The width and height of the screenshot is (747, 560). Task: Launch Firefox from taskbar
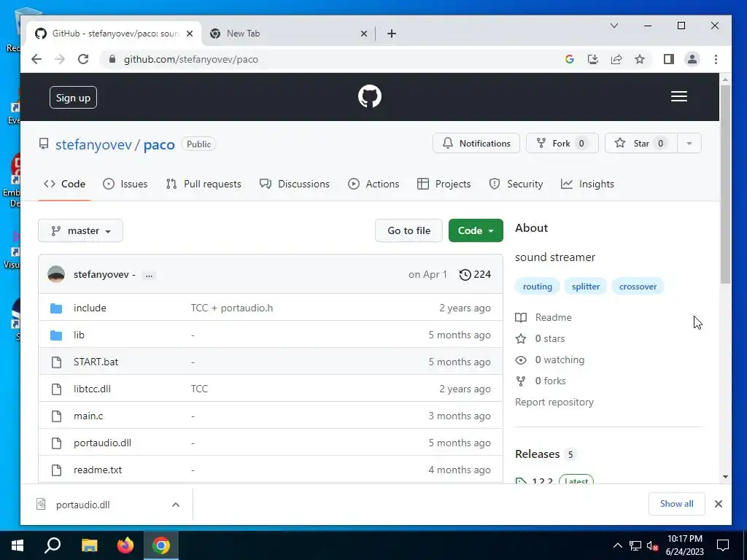125,545
